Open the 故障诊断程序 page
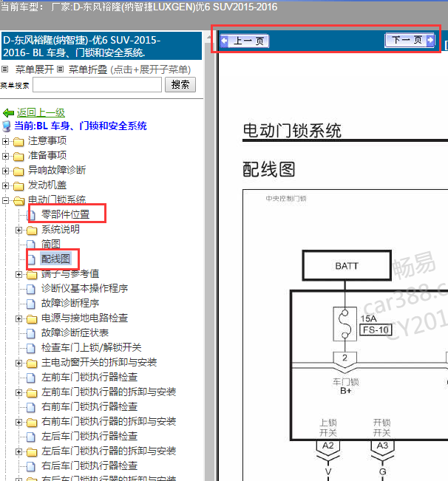This screenshot has width=448, height=481. pyautogui.click(x=70, y=303)
